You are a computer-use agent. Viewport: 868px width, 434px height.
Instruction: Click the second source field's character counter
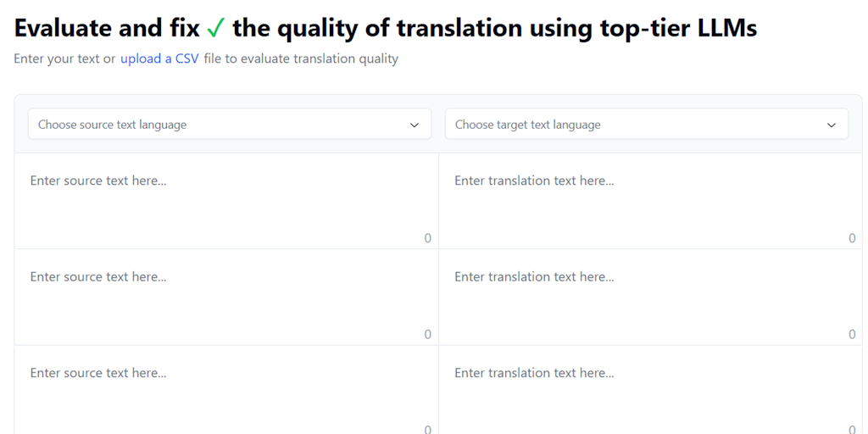tap(427, 334)
